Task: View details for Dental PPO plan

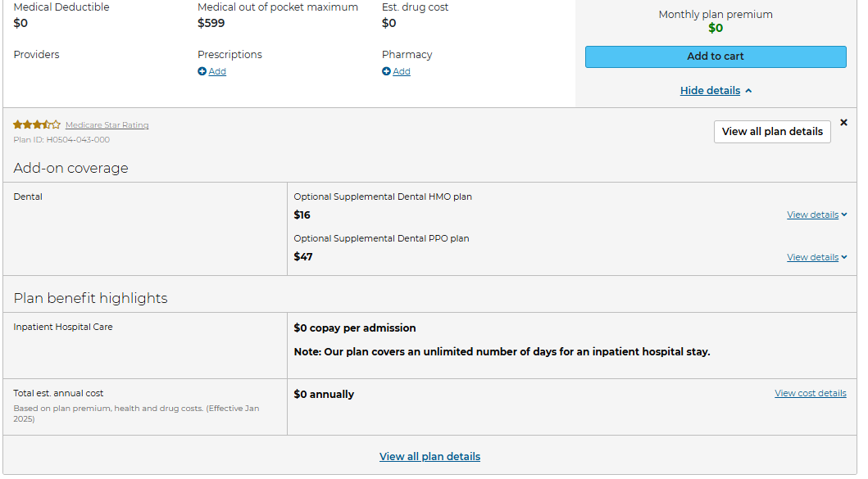Action: click(812, 257)
